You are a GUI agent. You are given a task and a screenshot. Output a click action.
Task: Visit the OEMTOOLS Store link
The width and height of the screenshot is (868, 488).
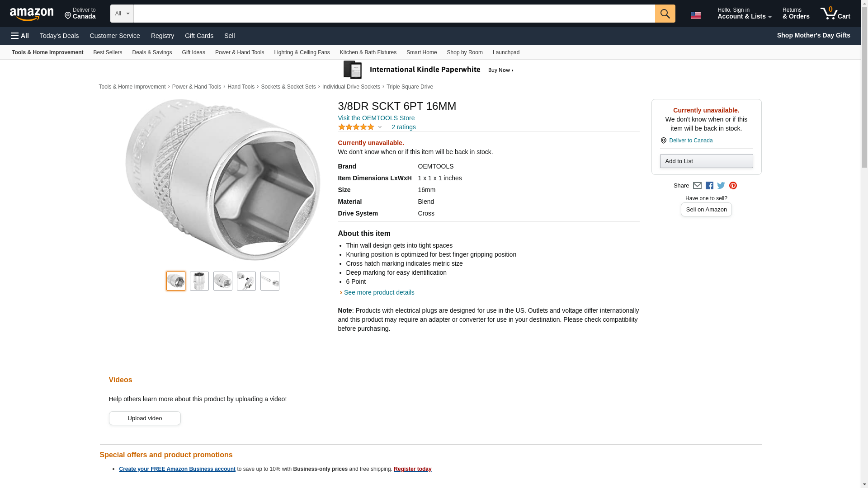click(x=376, y=118)
